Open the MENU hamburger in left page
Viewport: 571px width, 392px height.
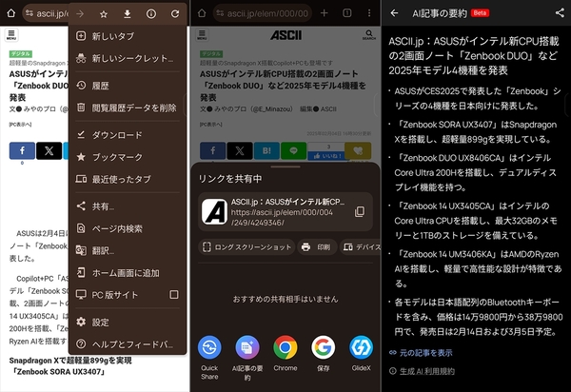(x=11, y=35)
